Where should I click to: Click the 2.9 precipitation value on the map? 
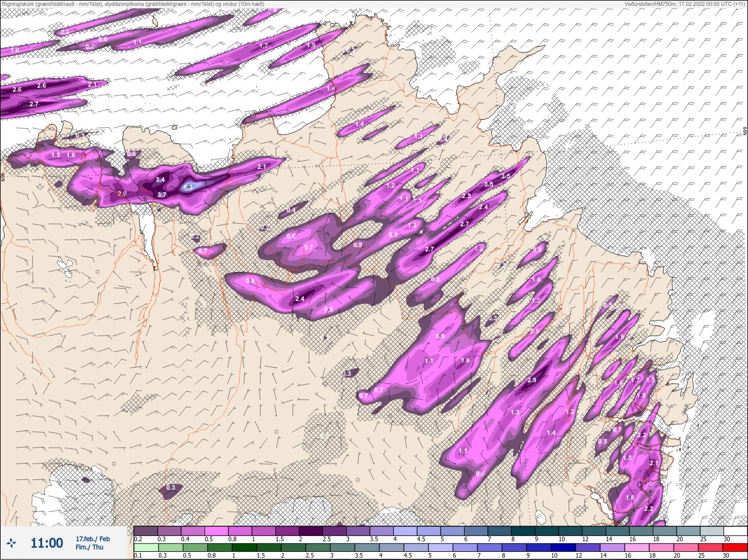(x=532, y=380)
